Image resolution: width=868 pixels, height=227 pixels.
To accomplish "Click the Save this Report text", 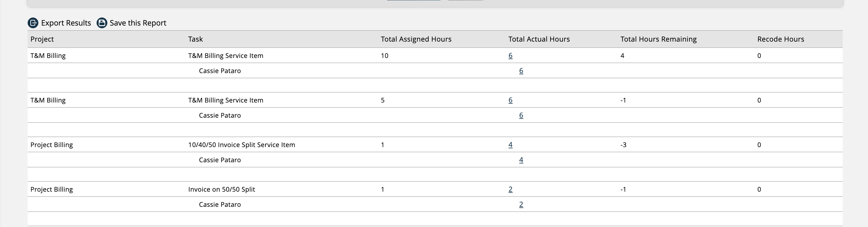I will click(x=138, y=23).
